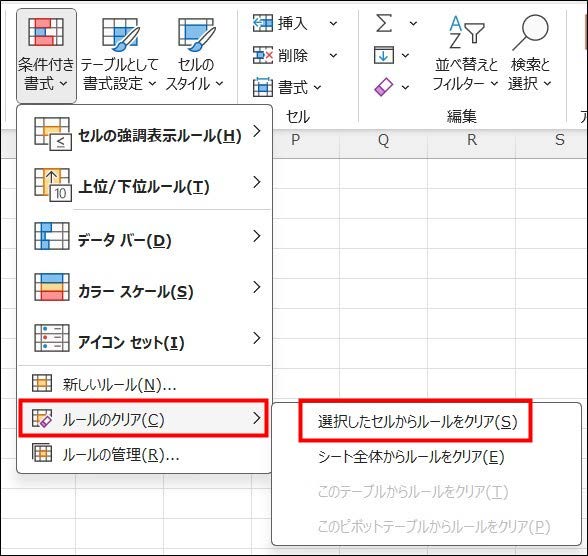The image size is (588, 556).
Task: Click the purple Clear eraser icon
Action: point(384,87)
